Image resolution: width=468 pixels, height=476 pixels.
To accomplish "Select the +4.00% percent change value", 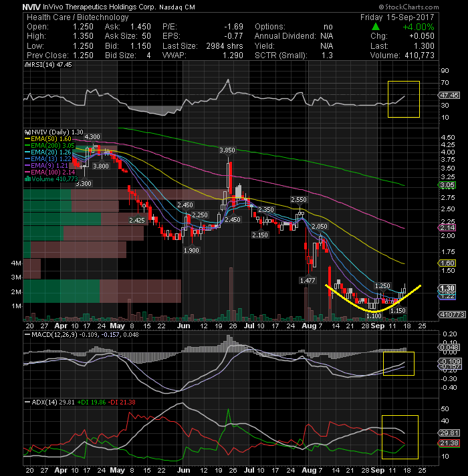I will pyautogui.click(x=419, y=27).
